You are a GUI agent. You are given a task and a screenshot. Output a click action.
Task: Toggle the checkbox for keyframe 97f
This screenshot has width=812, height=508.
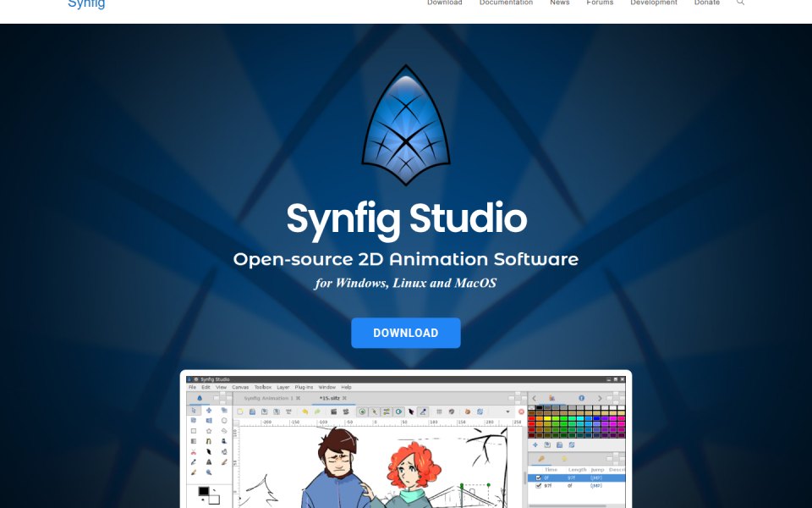(538, 485)
